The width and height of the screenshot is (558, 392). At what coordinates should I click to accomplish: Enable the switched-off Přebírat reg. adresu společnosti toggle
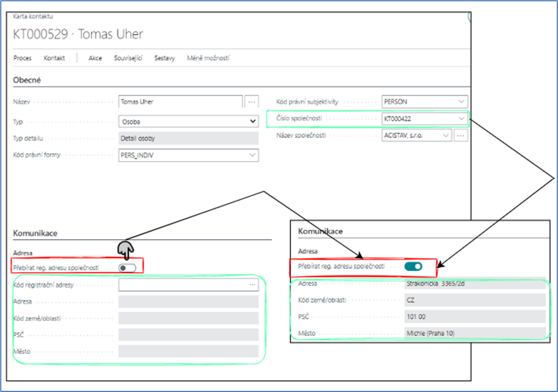click(x=128, y=267)
